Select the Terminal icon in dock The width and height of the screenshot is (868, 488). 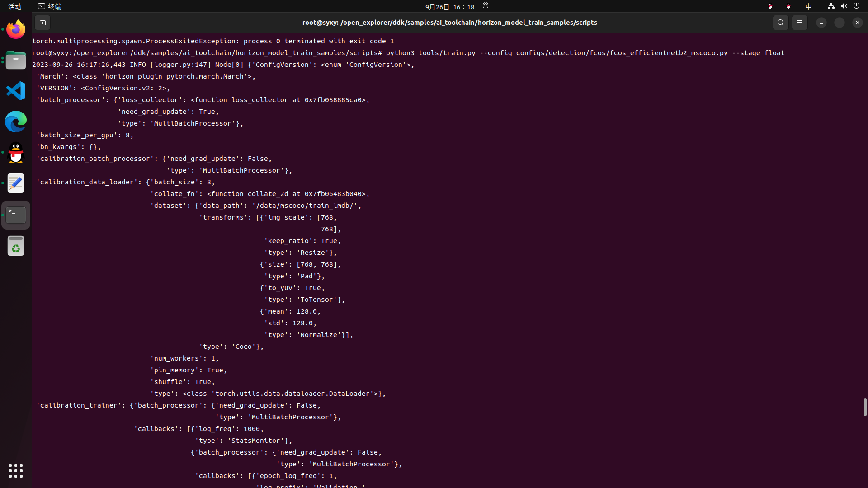click(16, 215)
